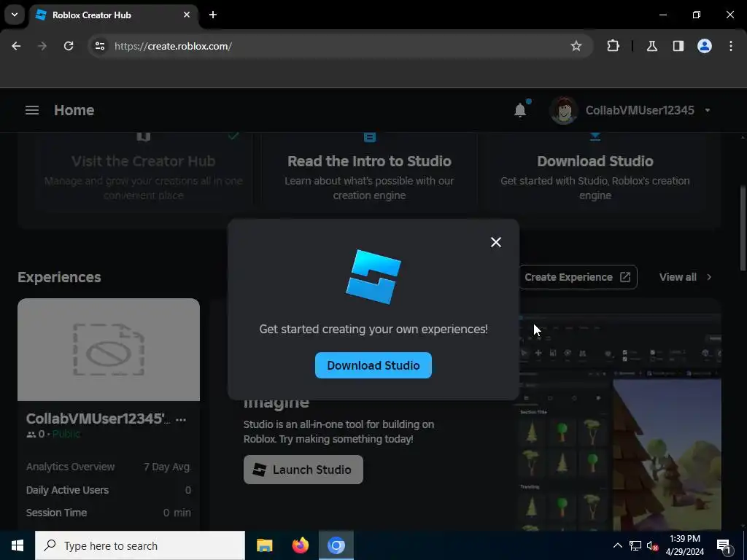Expand the CollabVMUser12345 account dropdown arrow
The width and height of the screenshot is (747, 560).
(x=708, y=111)
